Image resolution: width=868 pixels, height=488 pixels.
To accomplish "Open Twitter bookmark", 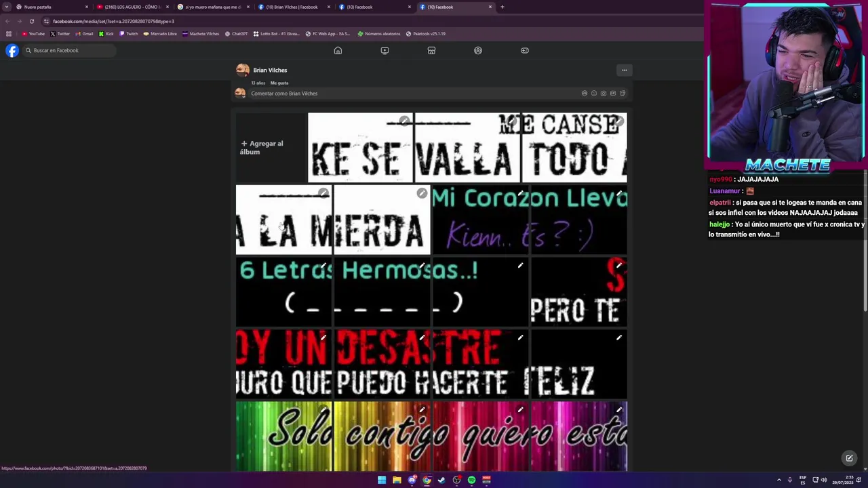I will point(60,33).
